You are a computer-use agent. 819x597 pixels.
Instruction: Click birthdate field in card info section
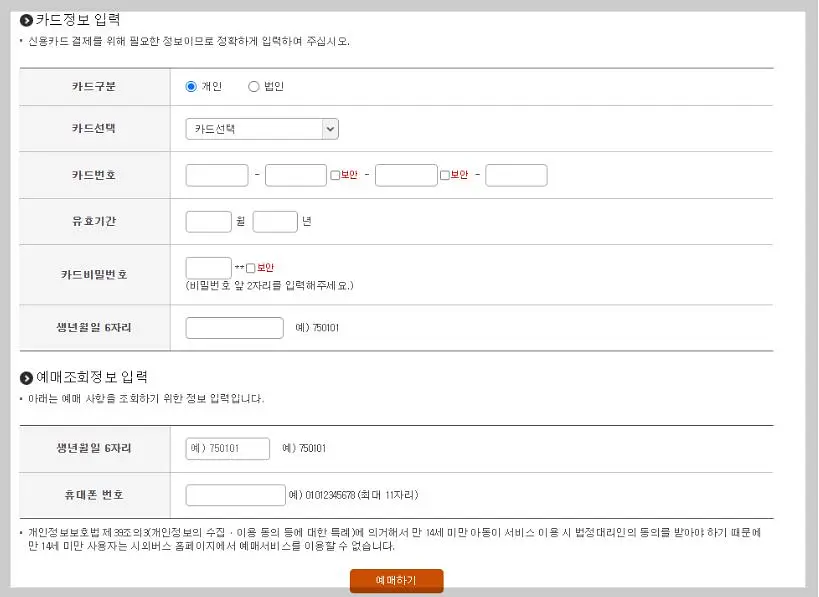coord(235,328)
